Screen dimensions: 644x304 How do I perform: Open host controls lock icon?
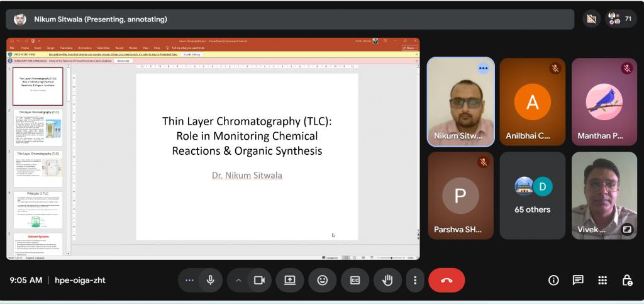pyautogui.click(x=626, y=280)
